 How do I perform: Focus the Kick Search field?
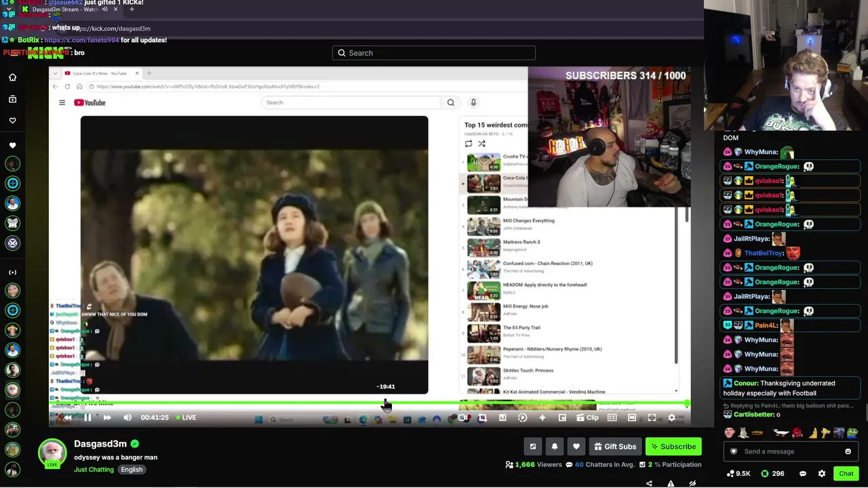[x=434, y=53]
